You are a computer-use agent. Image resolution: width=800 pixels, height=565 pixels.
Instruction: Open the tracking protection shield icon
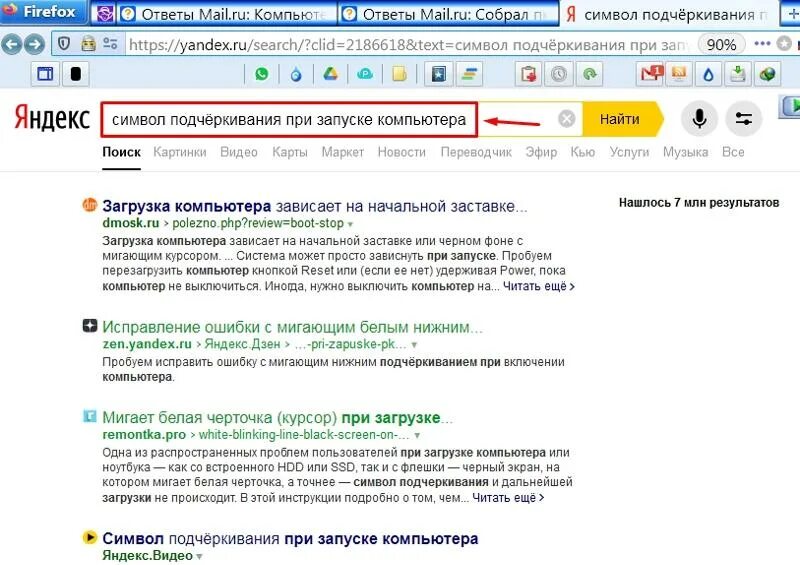64,44
